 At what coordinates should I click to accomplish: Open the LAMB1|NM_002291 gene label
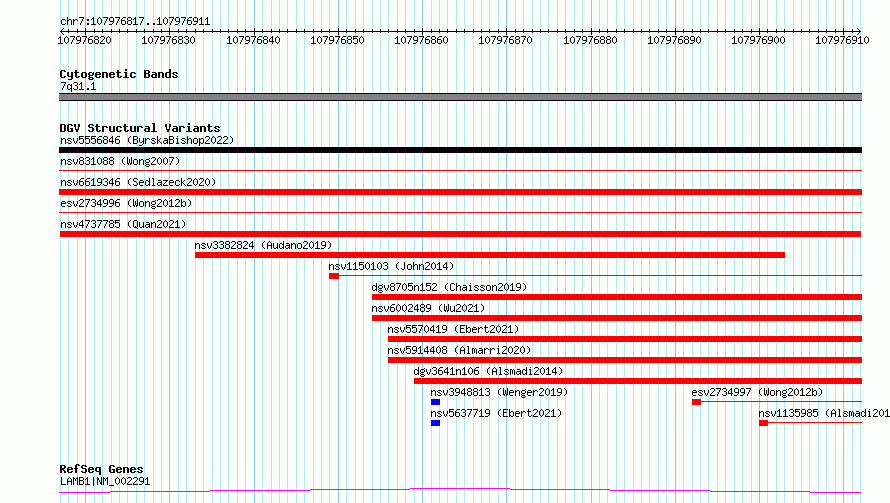(x=105, y=481)
